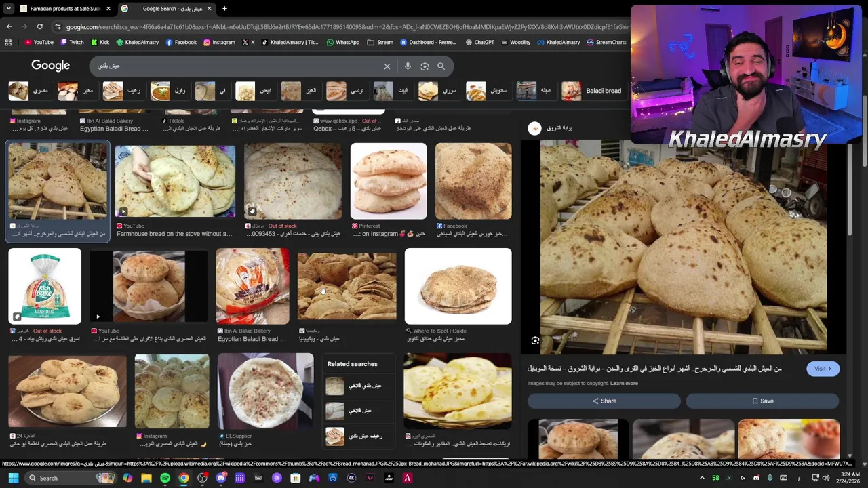This screenshot has width=868, height=488.
Task: Open Rich Bake packaged bread thumbnail
Action: point(45,286)
